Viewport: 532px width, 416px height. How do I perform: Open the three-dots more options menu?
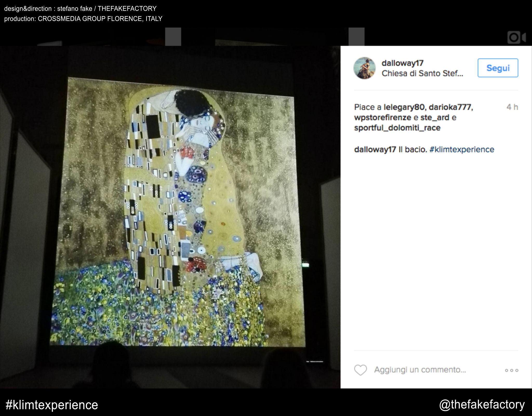click(511, 370)
